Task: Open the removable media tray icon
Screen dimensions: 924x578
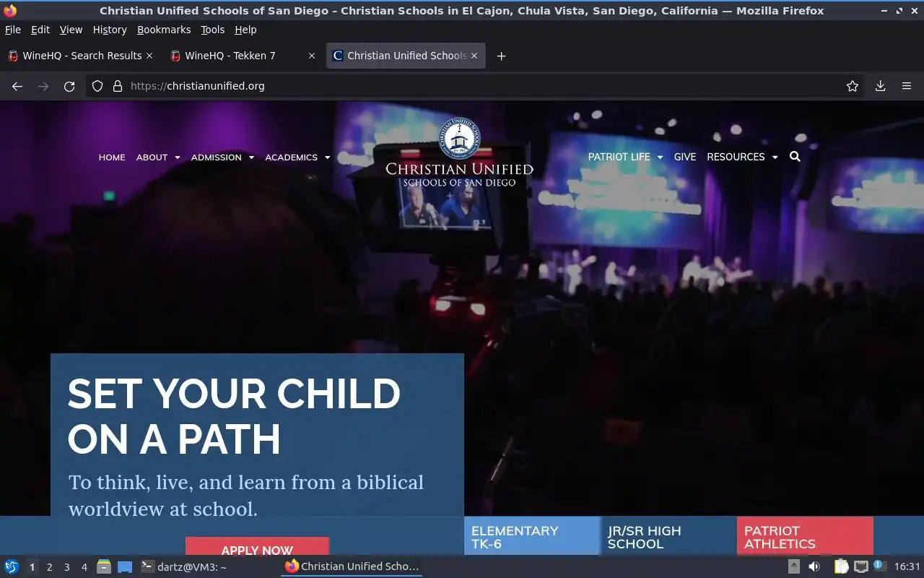Action: [x=794, y=566]
